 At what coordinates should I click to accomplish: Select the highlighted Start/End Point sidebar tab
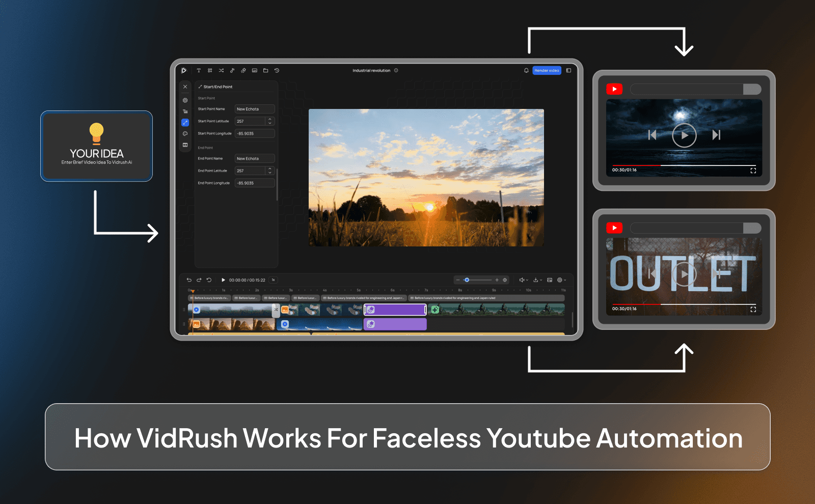185,122
